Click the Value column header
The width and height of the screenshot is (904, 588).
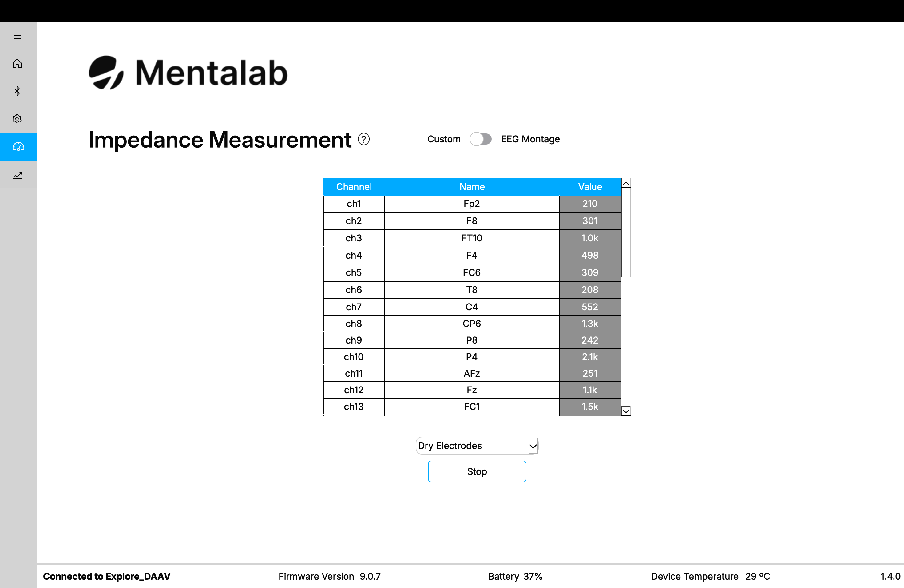click(x=589, y=186)
